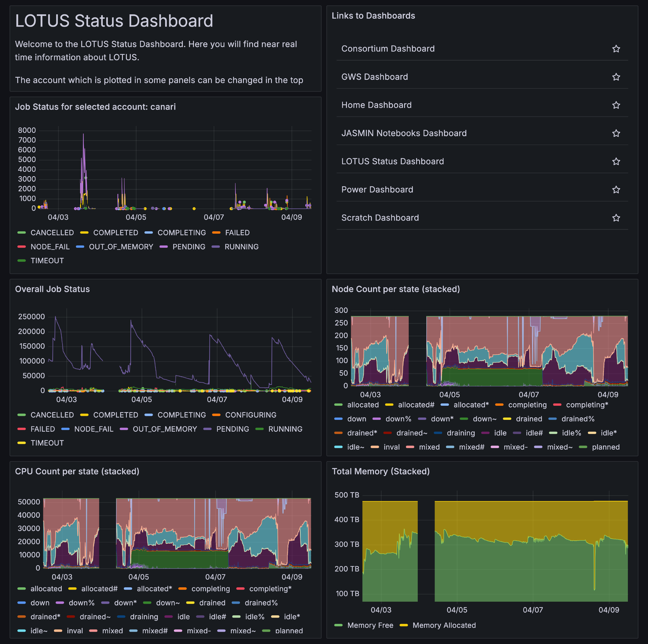
Task: Select idle# in CPU Count legend
Action: click(x=217, y=617)
